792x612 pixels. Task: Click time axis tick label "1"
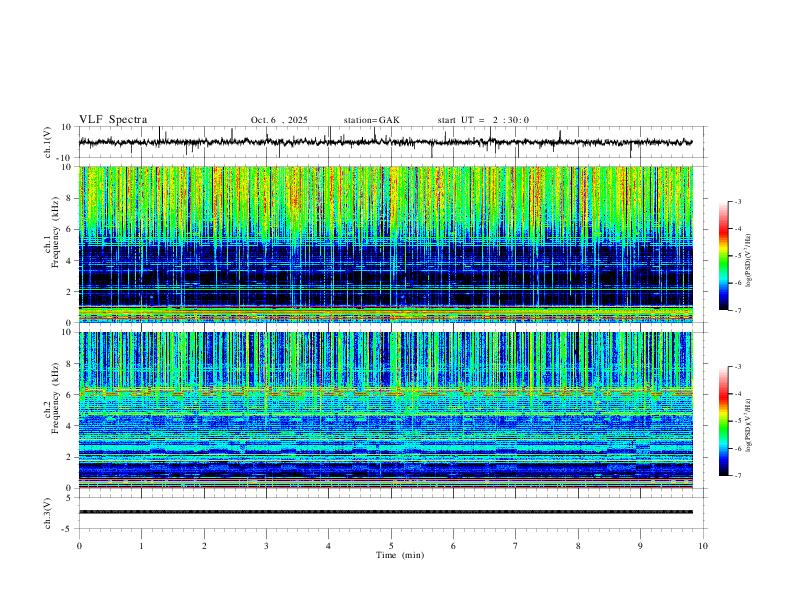(141, 546)
